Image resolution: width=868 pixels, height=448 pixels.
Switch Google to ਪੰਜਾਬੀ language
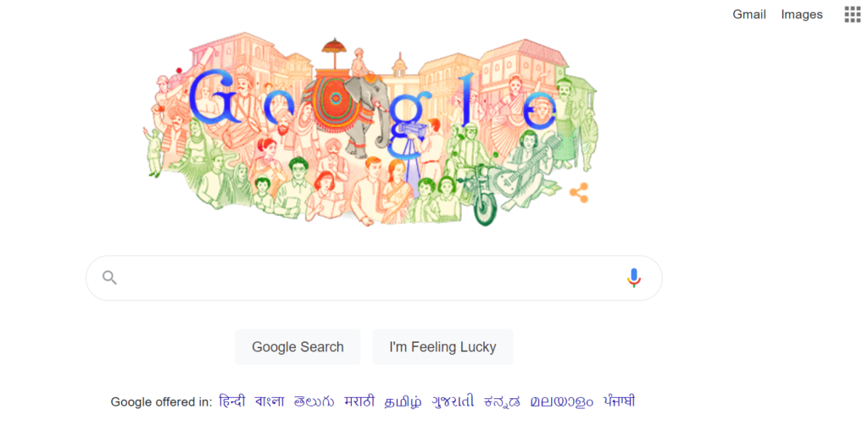pos(619,401)
